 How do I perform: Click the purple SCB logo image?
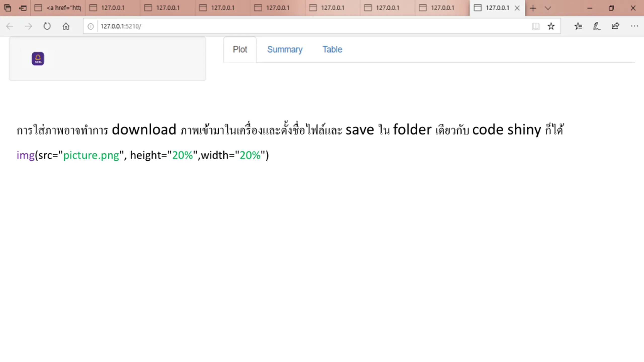click(x=38, y=59)
